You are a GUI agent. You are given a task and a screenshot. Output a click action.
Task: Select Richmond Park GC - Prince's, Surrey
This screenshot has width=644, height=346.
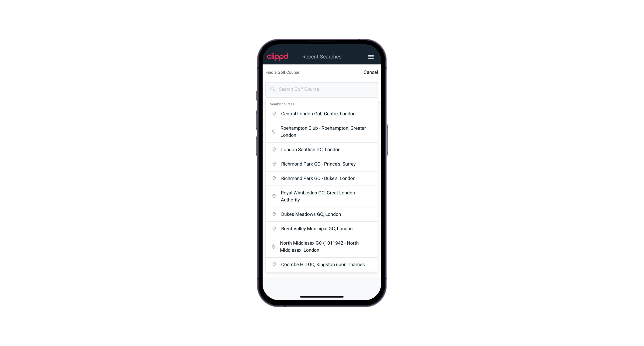[x=322, y=164]
